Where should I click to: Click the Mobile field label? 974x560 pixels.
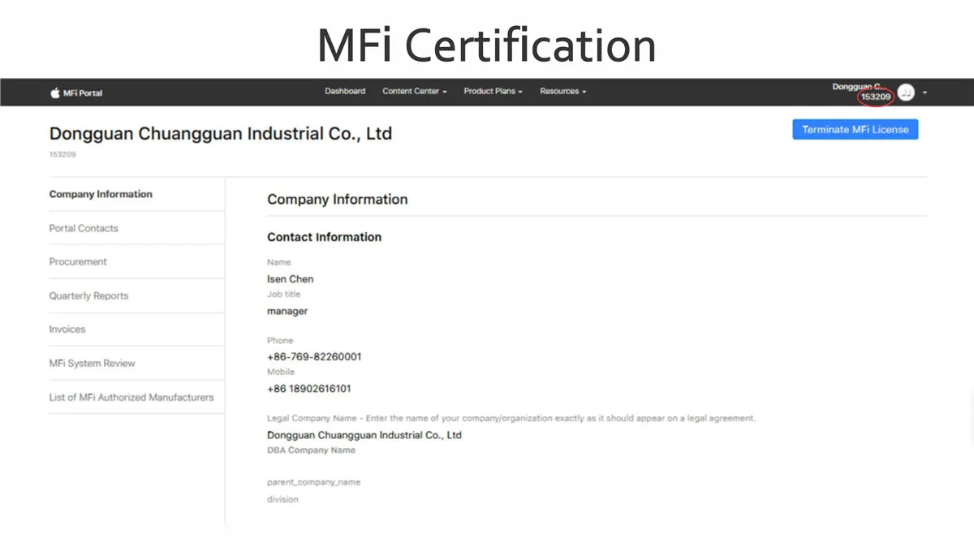click(281, 372)
